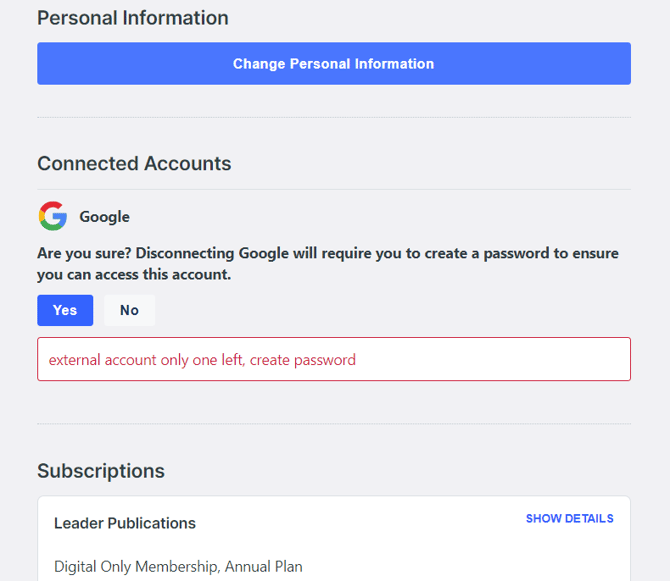
Task: Open Change Personal Information
Action: click(x=334, y=63)
